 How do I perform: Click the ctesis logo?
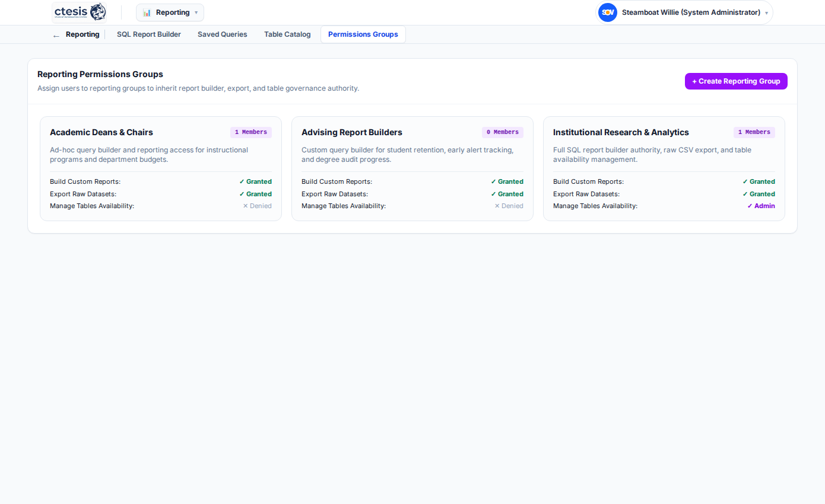pyautogui.click(x=80, y=12)
